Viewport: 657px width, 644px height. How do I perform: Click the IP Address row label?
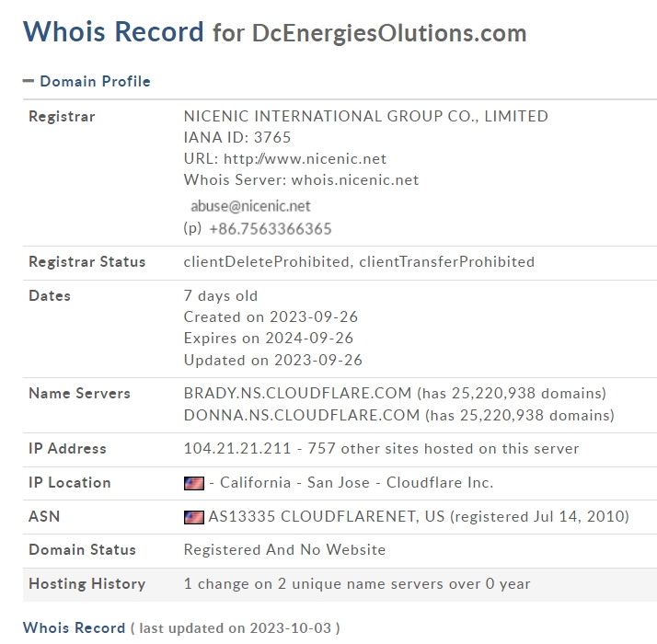pos(67,448)
